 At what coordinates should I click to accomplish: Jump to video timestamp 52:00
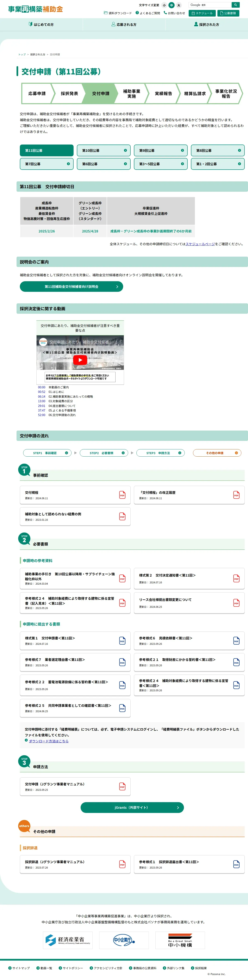tap(42, 415)
